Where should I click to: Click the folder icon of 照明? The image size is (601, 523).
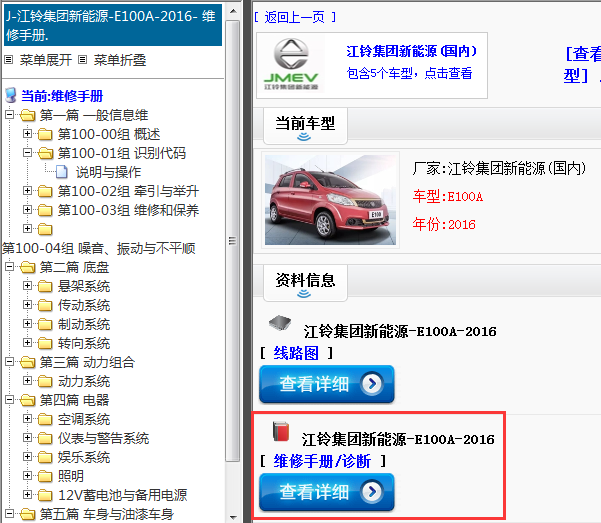[45, 476]
